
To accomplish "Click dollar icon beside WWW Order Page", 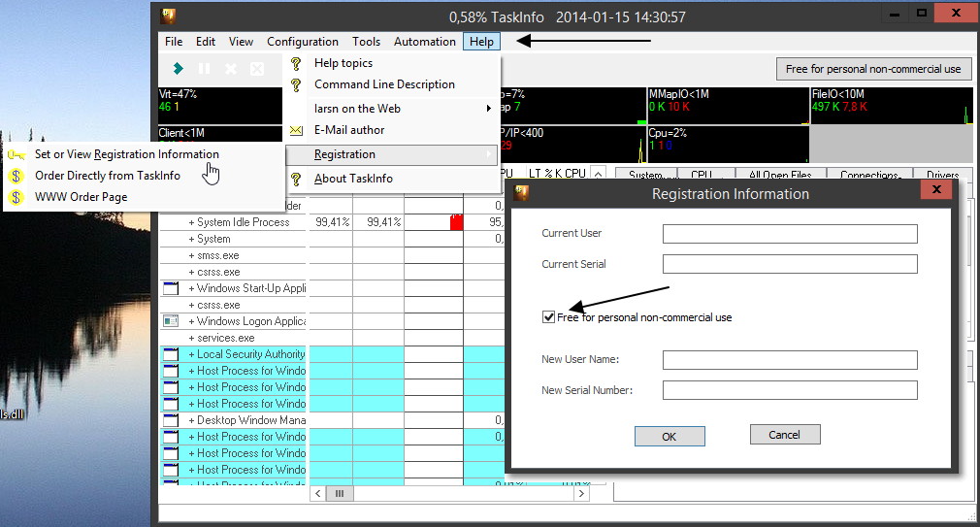I will click(16, 197).
